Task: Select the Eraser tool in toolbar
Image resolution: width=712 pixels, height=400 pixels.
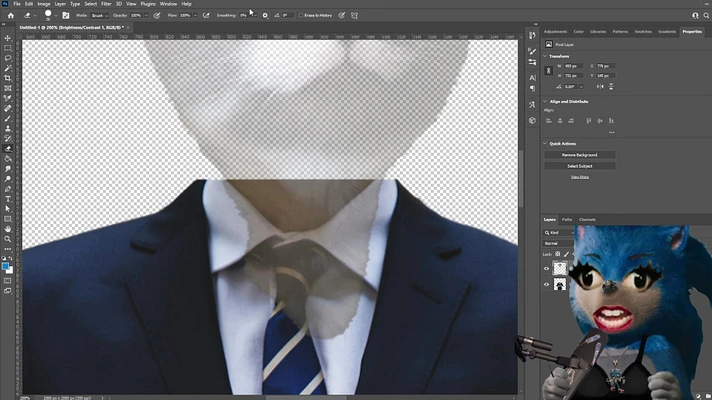Action: click(x=8, y=148)
